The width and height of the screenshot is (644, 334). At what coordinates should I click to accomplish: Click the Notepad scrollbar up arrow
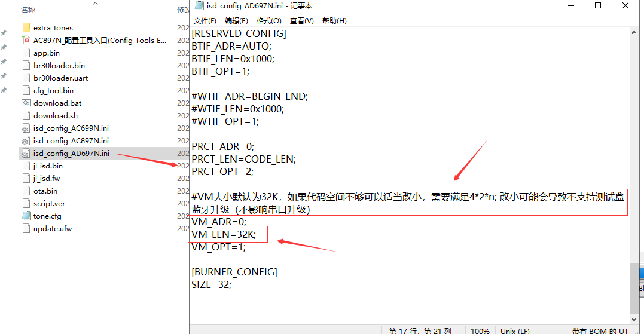[634, 32]
